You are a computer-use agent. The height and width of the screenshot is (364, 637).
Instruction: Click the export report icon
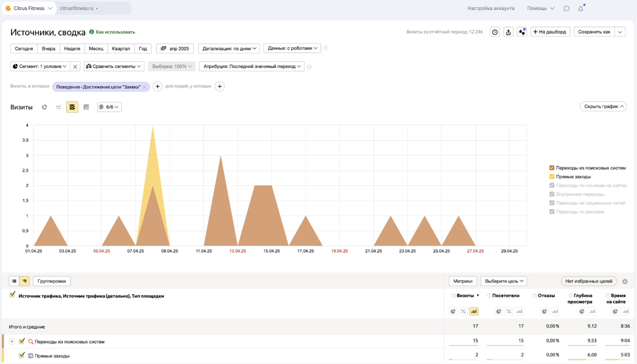[x=508, y=32]
